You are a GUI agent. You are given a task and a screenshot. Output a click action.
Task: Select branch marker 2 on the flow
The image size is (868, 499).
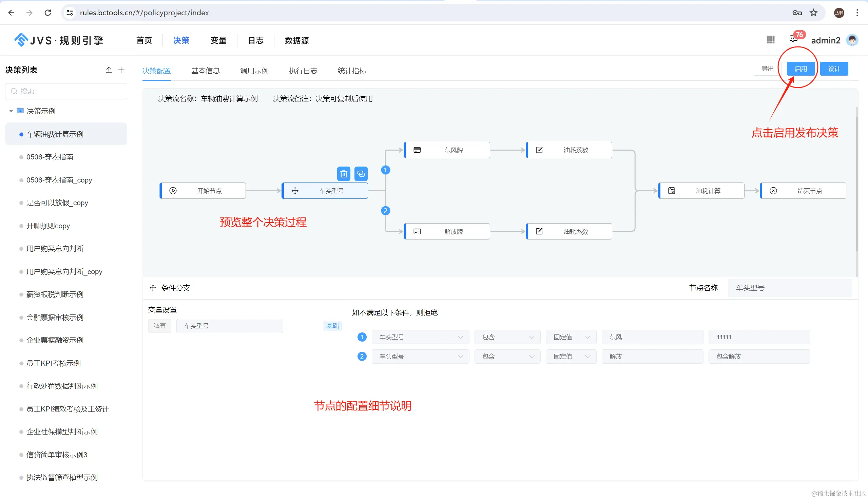(x=385, y=210)
